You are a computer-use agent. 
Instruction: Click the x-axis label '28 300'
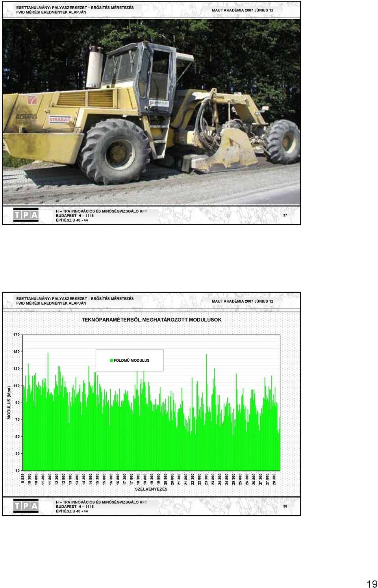point(274,479)
